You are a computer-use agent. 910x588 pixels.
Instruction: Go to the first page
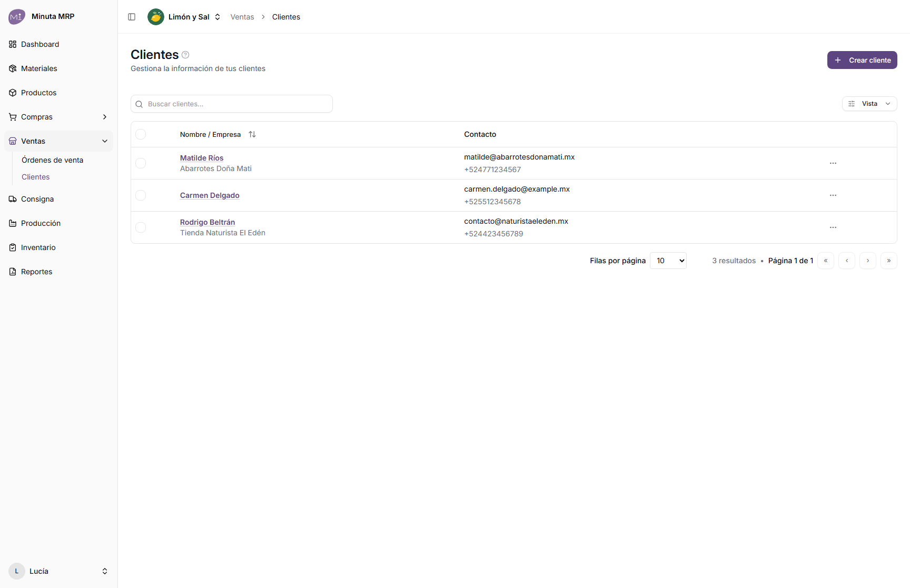826,261
